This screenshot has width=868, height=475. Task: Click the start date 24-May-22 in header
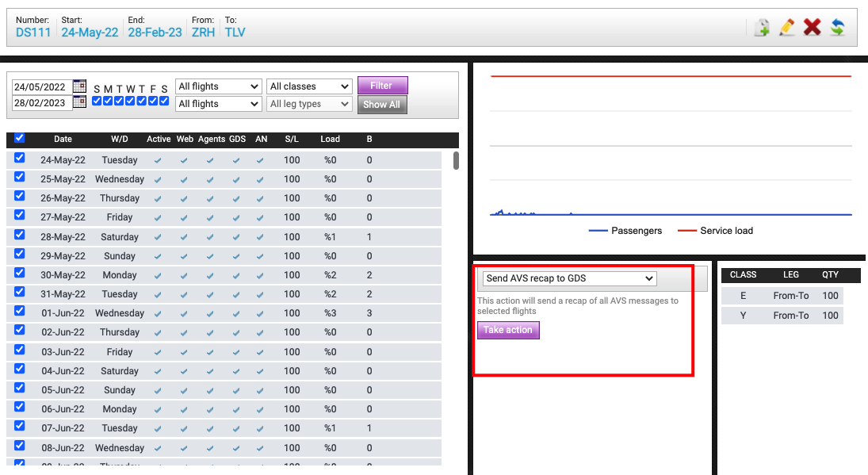[90, 32]
